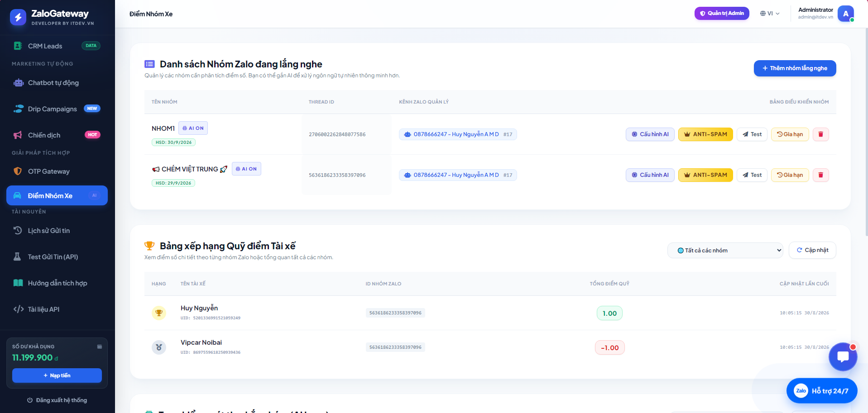Click Zalo channel tag in CHÉM VIỆT TRUNG row
Screen dimensions: 868x413
458,175
